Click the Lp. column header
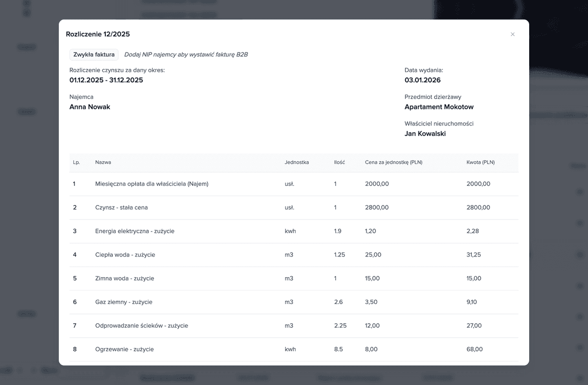Viewport: 588px width, 385px height. (76, 162)
